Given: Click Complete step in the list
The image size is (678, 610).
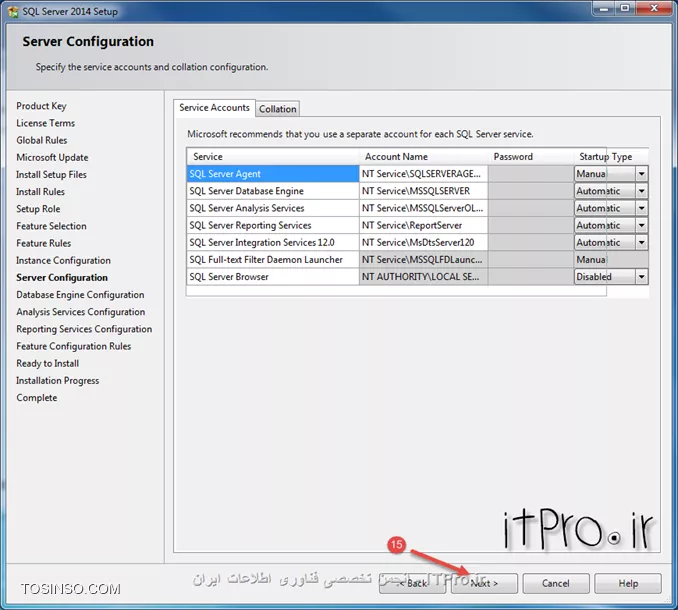Looking at the screenshot, I should pos(37,398).
